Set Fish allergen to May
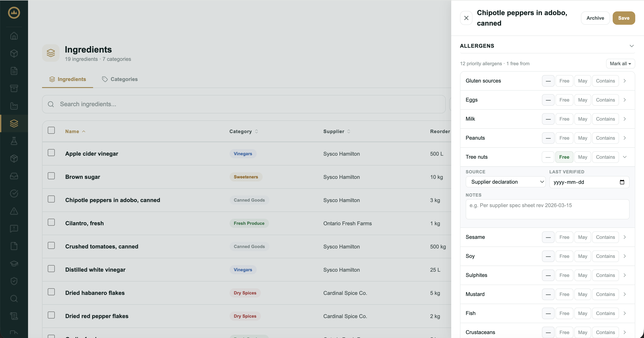Image resolution: width=644 pixels, height=338 pixels. pyautogui.click(x=582, y=313)
